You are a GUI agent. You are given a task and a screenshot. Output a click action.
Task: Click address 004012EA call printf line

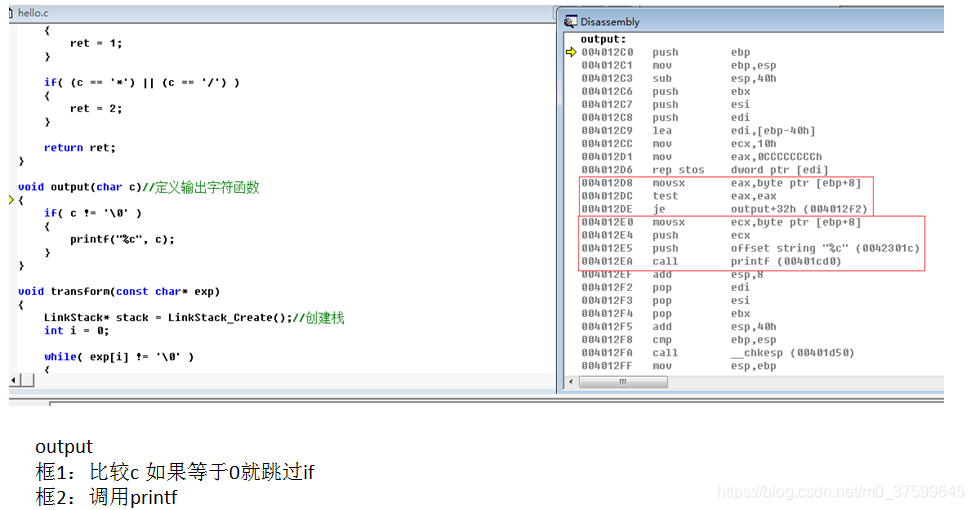click(712, 261)
